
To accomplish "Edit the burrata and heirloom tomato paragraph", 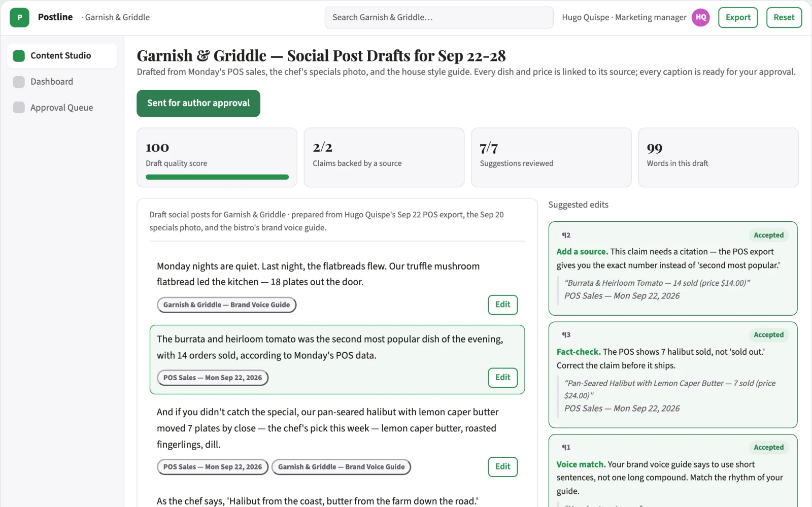I will coord(503,378).
